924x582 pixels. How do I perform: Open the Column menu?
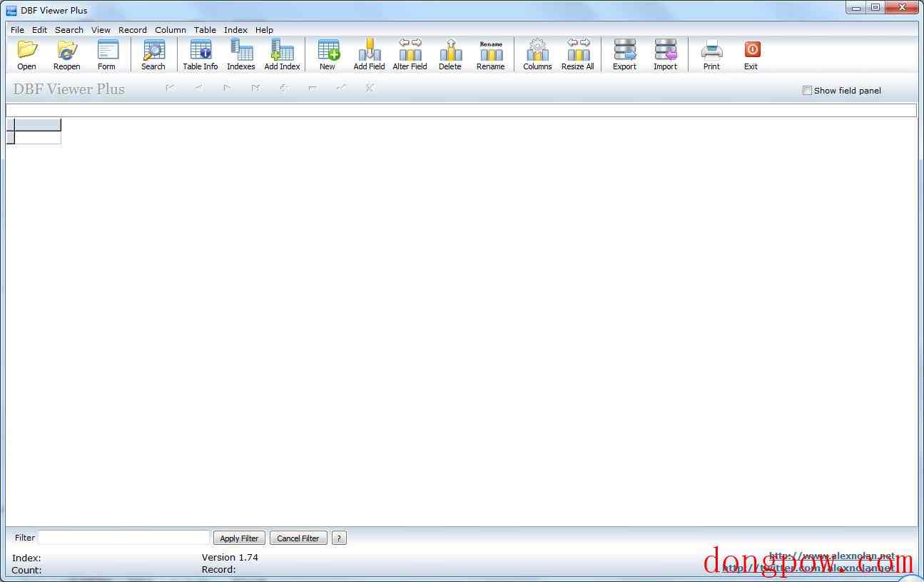point(171,30)
